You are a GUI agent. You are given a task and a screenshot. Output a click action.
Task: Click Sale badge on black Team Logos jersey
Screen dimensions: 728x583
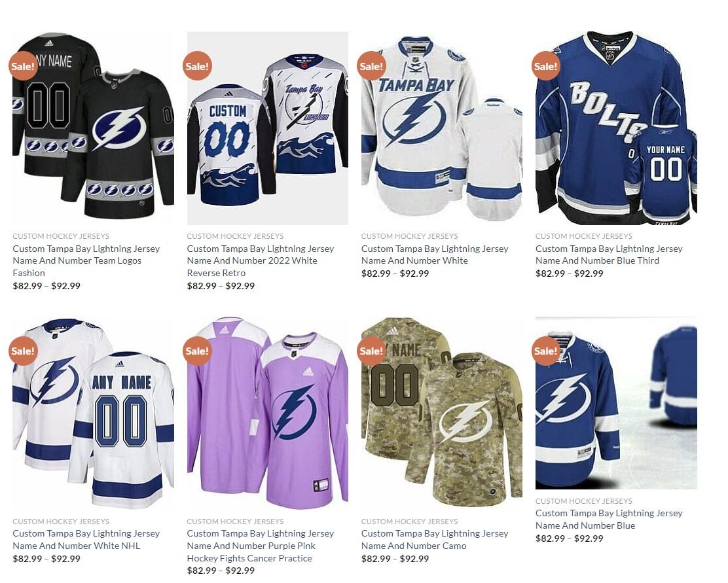pyautogui.click(x=23, y=65)
